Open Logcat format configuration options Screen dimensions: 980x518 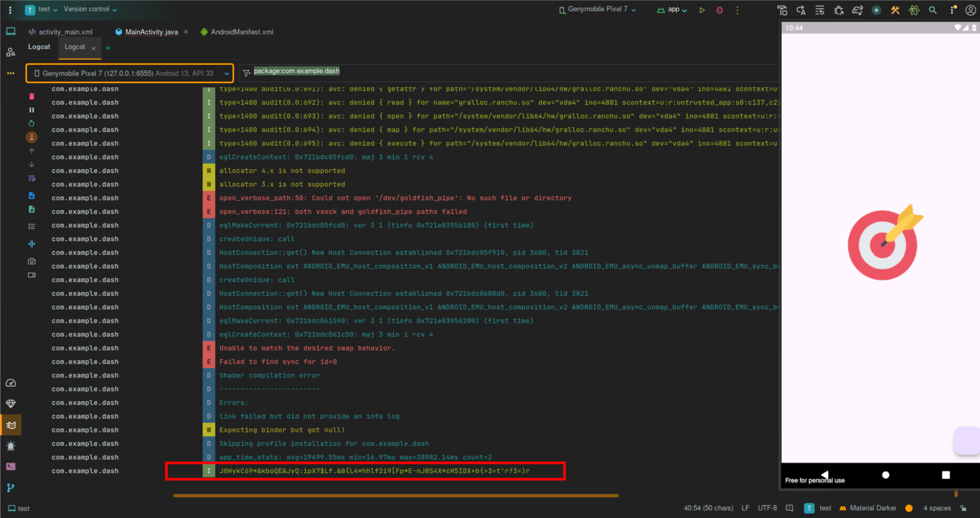[x=31, y=226]
